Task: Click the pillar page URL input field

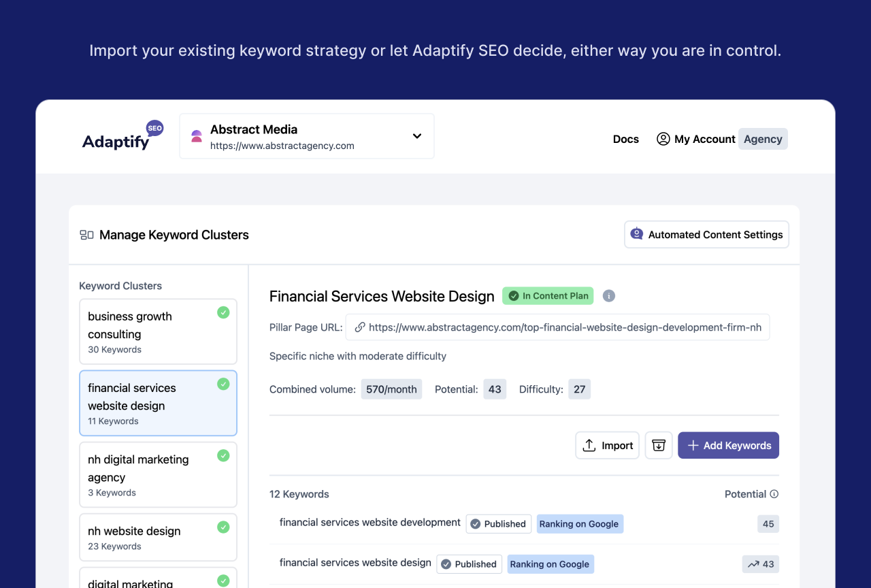Action: pos(558,327)
